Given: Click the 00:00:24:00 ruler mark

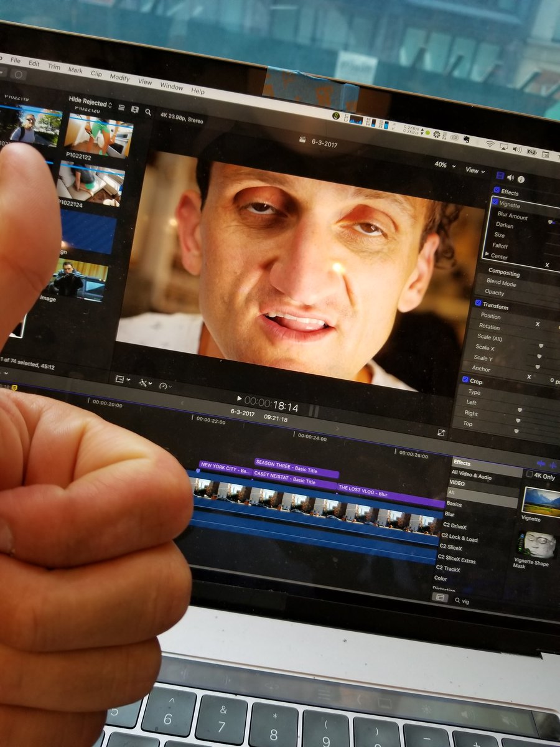Looking at the screenshot, I should pyautogui.click(x=312, y=438).
